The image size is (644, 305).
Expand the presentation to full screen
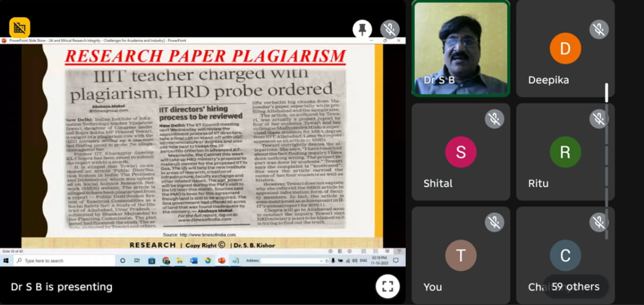[x=387, y=286]
